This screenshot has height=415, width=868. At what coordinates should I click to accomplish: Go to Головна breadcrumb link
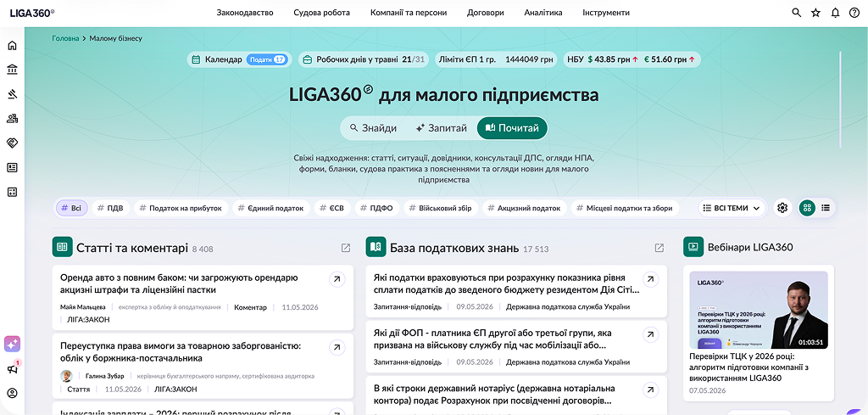coord(66,39)
